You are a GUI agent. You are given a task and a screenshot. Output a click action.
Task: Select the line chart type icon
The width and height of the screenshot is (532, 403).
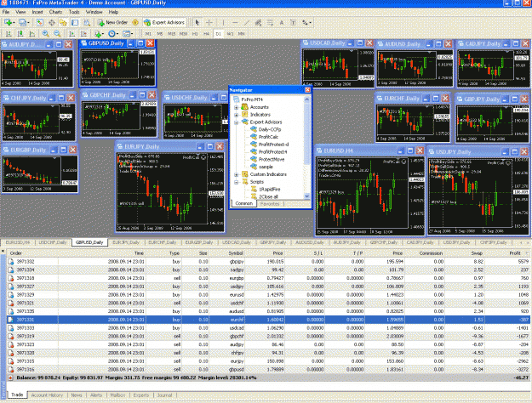(x=31, y=33)
